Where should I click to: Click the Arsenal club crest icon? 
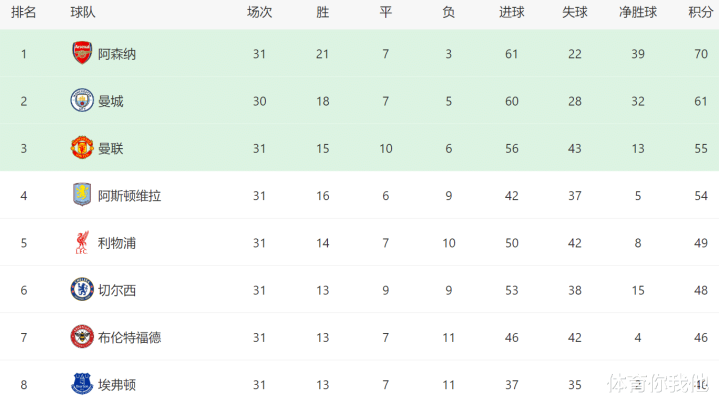click(x=82, y=54)
